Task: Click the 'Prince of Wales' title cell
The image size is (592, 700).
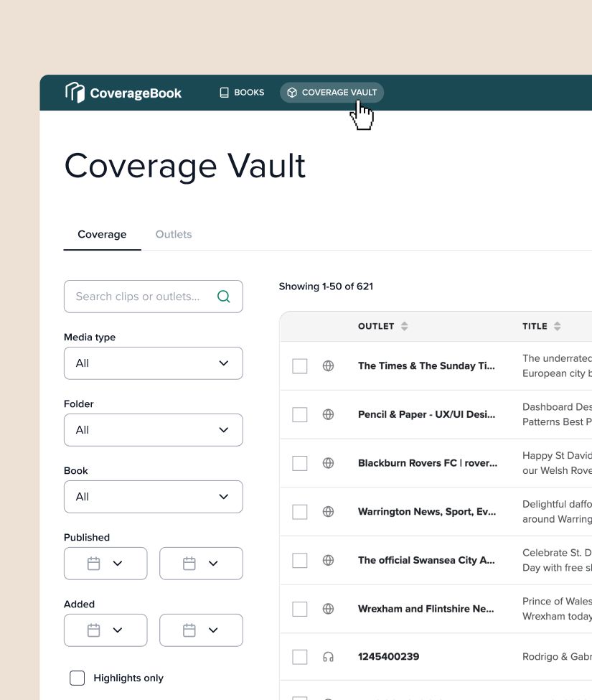Action: coord(558,609)
